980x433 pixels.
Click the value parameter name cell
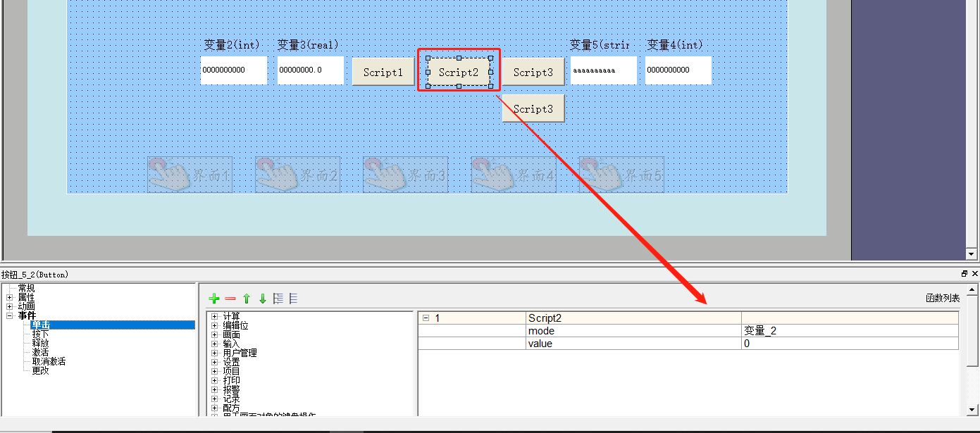click(633, 344)
